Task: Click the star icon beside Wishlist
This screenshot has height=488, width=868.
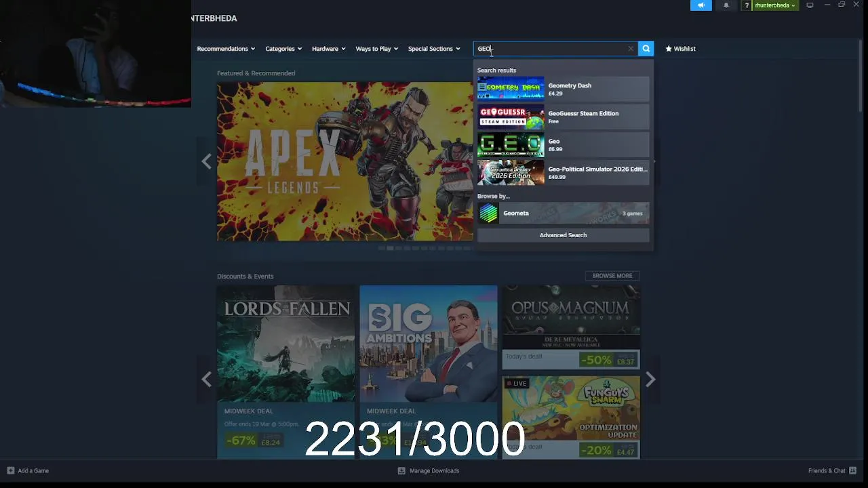Action: point(669,49)
